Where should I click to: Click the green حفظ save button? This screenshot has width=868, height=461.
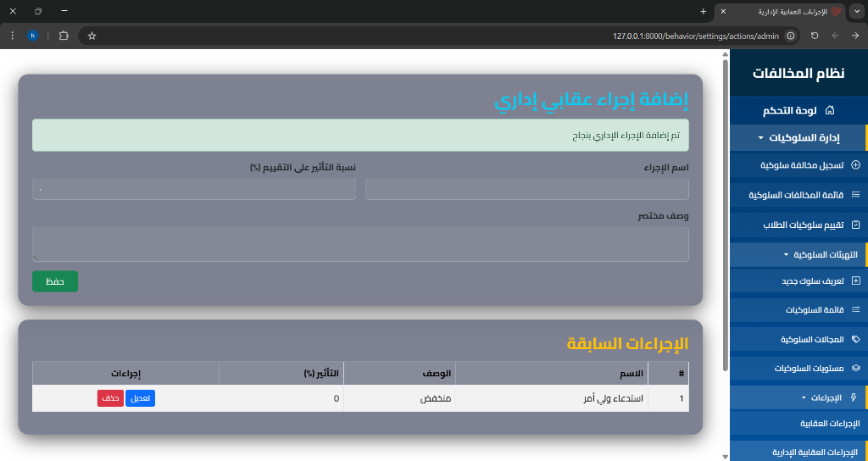tap(55, 281)
